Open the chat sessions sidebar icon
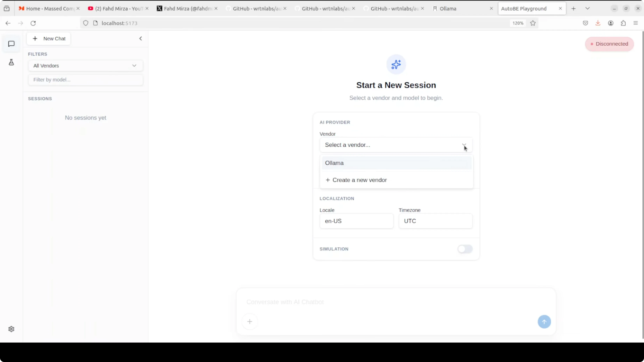Screen dimensions: 644x362 (x=11, y=44)
